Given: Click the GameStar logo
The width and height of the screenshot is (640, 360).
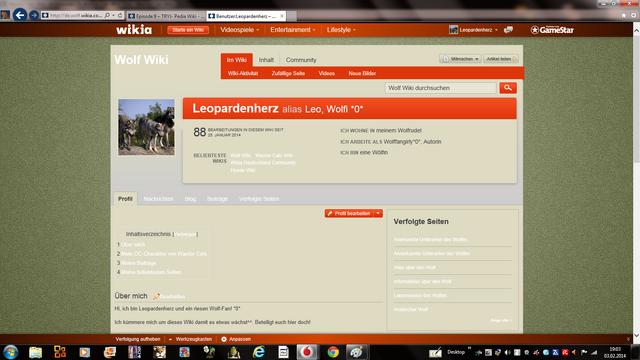Looking at the screenshot, I should tap(552, 30).
